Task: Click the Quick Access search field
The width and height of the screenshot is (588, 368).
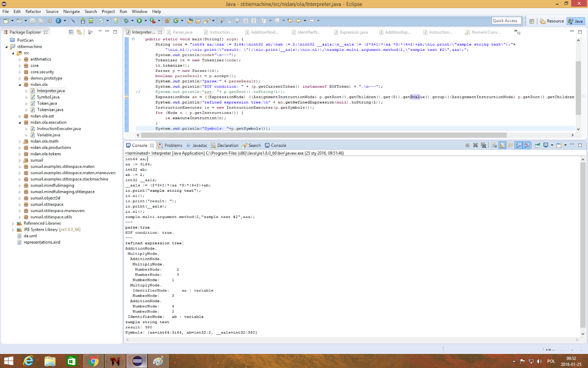Action: tap(506, 21)
